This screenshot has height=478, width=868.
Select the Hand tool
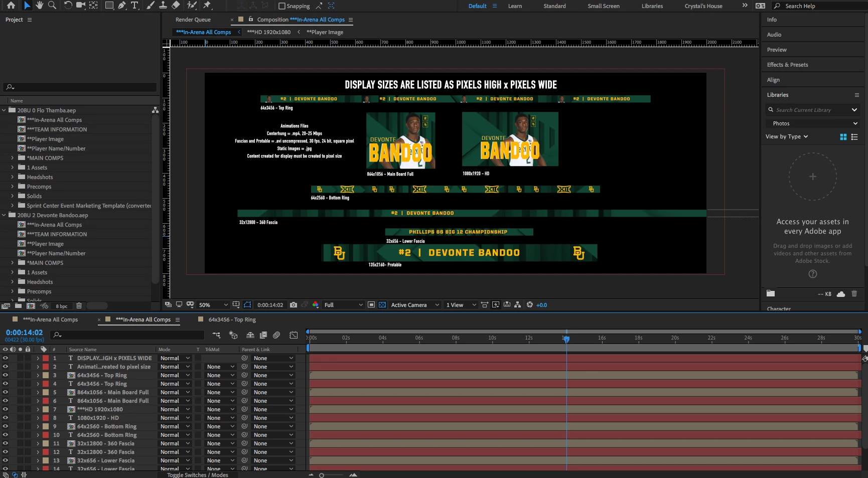pos(39,5)
